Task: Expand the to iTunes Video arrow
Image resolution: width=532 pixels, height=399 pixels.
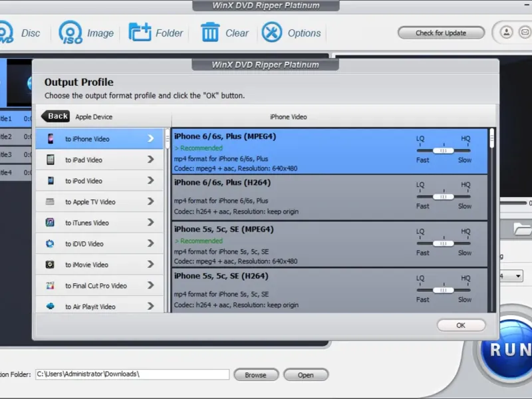Action: click(151, 223)
